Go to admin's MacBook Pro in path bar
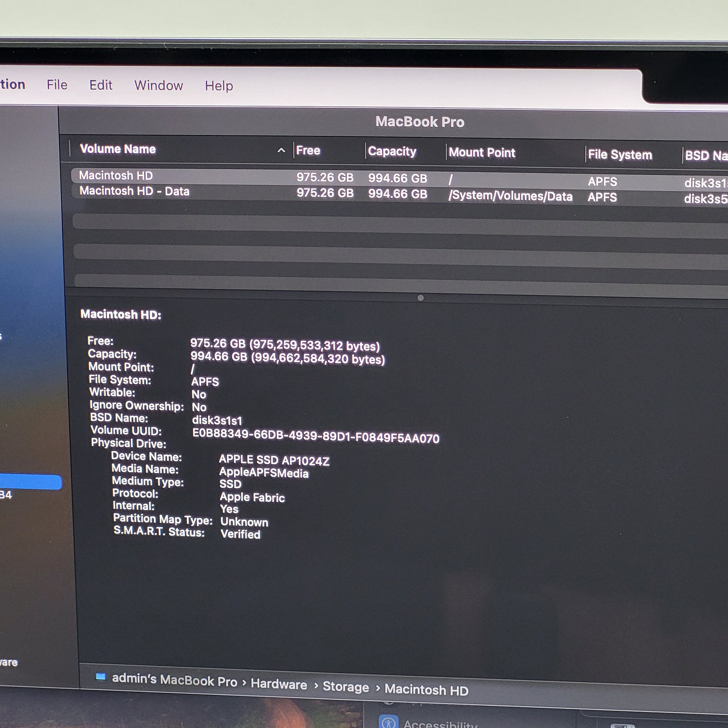728x728 pixels. [x=174, y=680]
